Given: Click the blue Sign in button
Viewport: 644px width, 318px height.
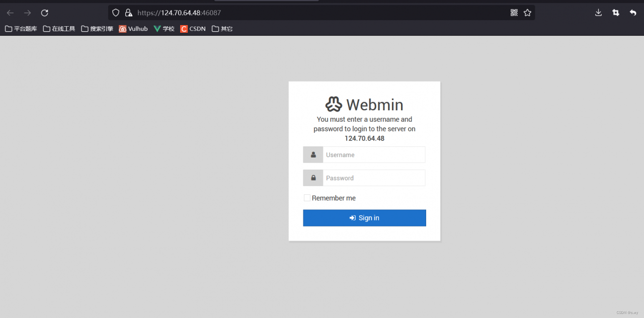Looking at the screenshot, I should 364,218.
